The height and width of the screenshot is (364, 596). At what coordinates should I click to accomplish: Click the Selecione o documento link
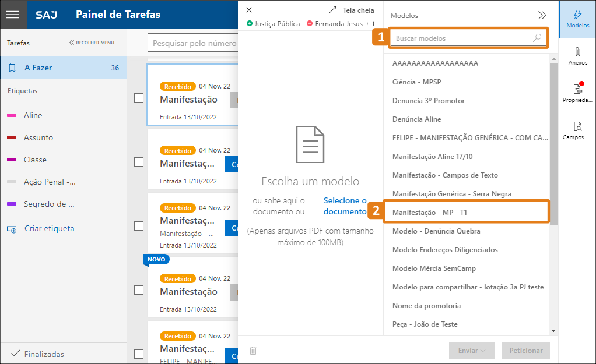345,206
